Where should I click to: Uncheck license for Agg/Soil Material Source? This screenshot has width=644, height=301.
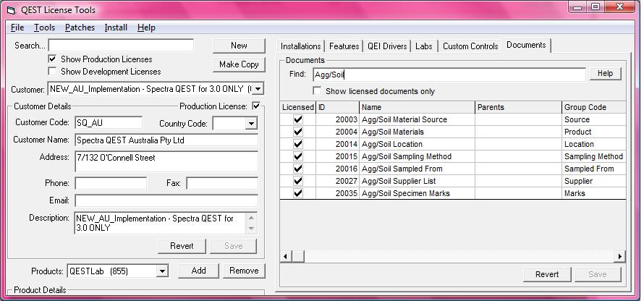pyautogui.click(x=297, y=120)
